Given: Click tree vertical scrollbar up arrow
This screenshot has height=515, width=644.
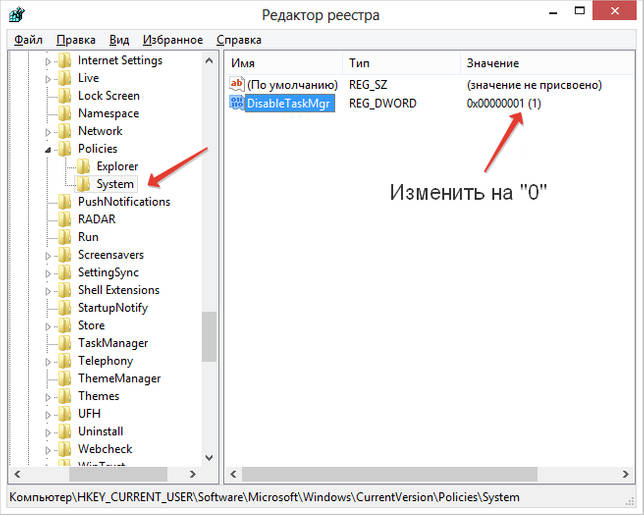Looking at the screenshot, I should click(209, 61).
